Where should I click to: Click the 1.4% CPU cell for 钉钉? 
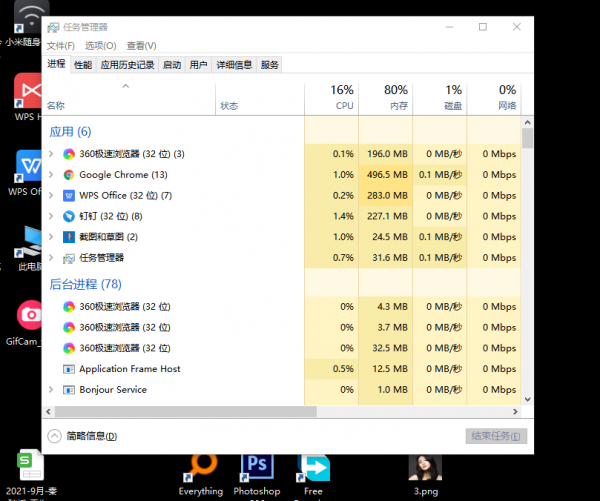click(332, 216)
